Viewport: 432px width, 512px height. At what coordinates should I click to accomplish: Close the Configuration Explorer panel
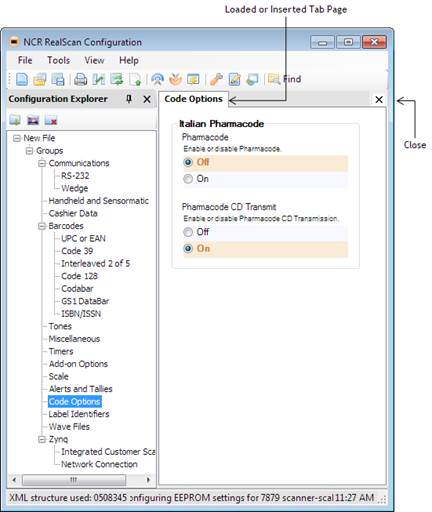[147, 99]
